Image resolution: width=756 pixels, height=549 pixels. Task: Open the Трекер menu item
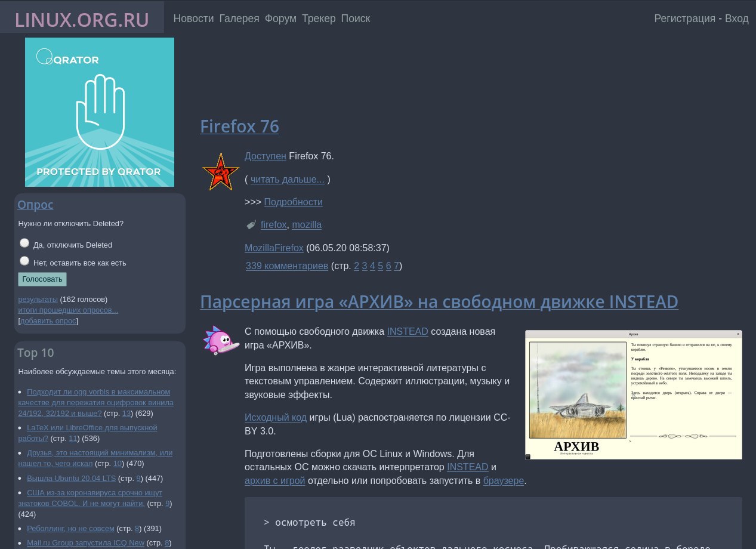(319, 18)
